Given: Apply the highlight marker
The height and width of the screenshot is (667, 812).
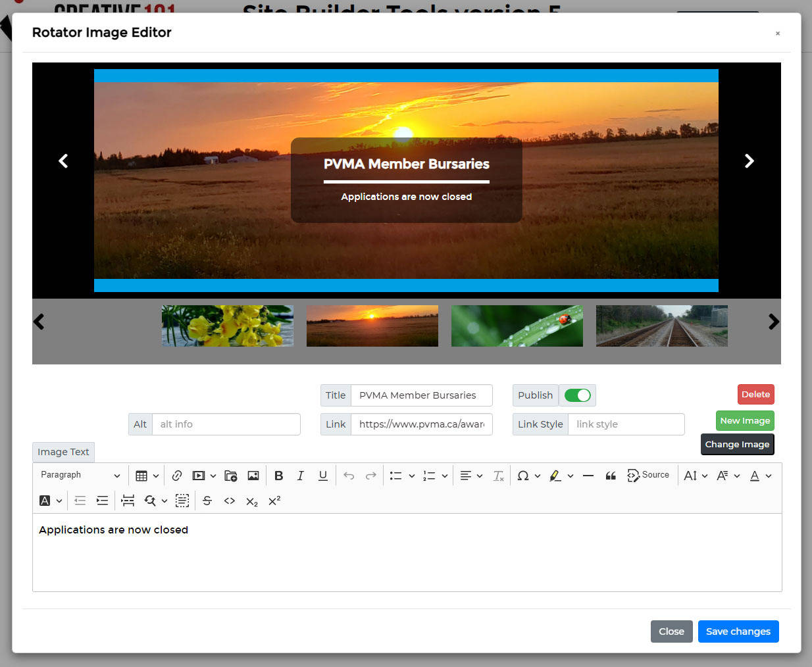Looking at the screenshot, I should coord(555,476).
